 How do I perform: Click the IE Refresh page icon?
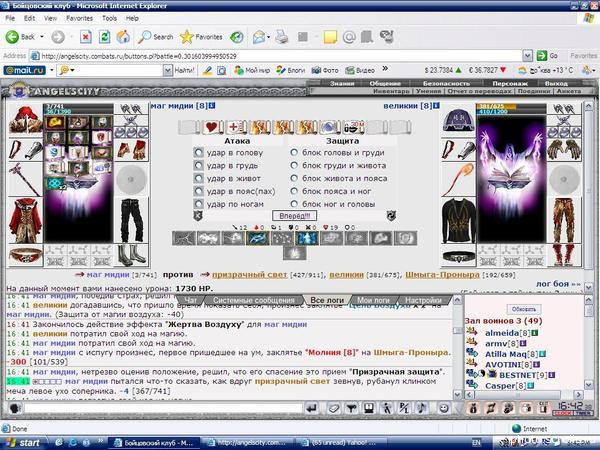[104, 37]
